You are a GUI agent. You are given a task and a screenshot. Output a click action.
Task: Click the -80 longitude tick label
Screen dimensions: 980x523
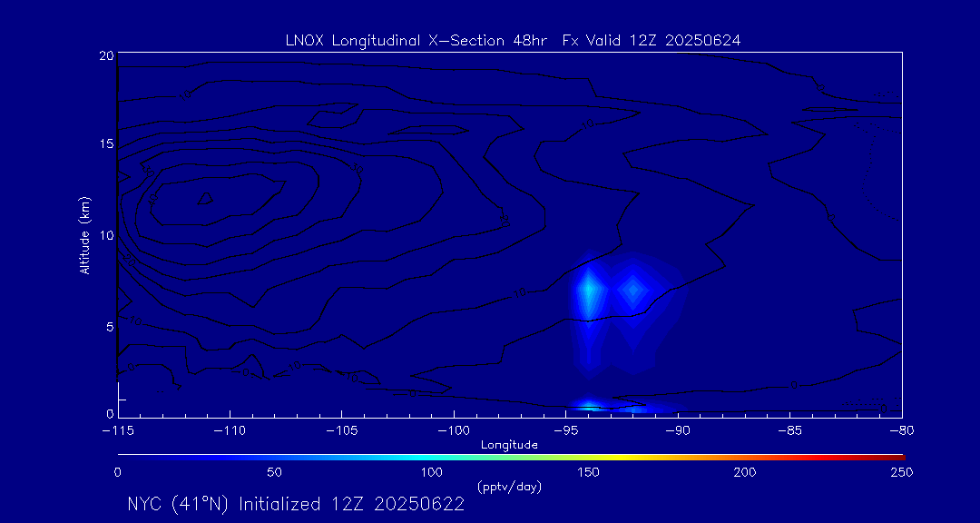902,431
